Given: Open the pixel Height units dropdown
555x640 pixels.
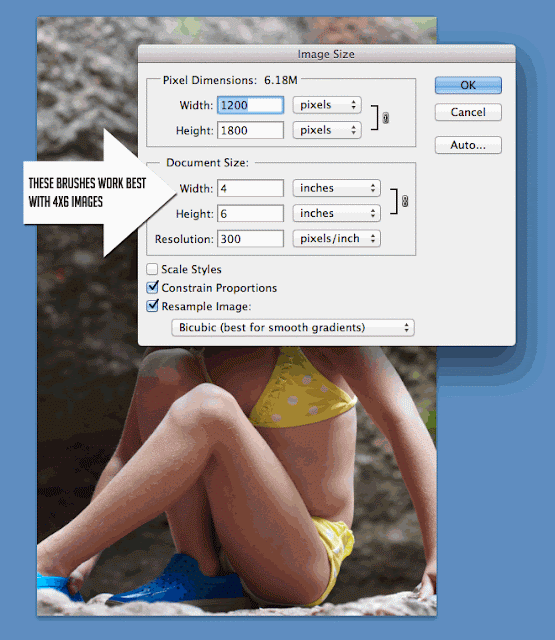Looking at the screenshot, I should pos(327,130).
